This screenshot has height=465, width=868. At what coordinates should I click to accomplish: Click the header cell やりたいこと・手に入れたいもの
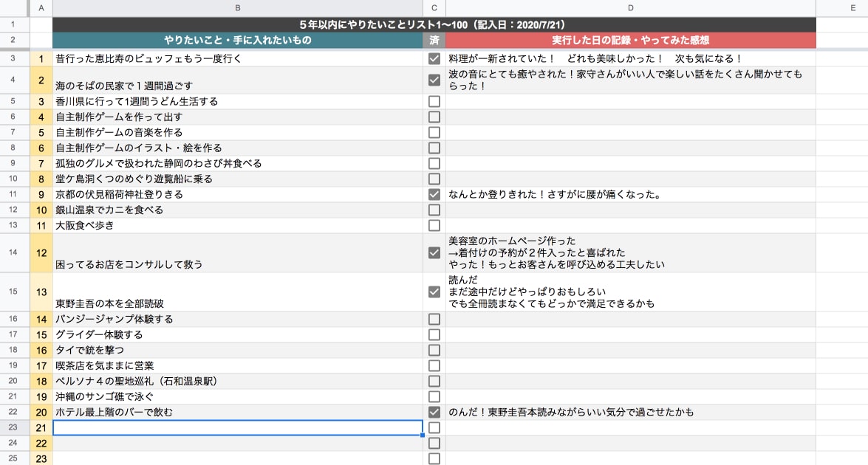(x=237, y=40)
